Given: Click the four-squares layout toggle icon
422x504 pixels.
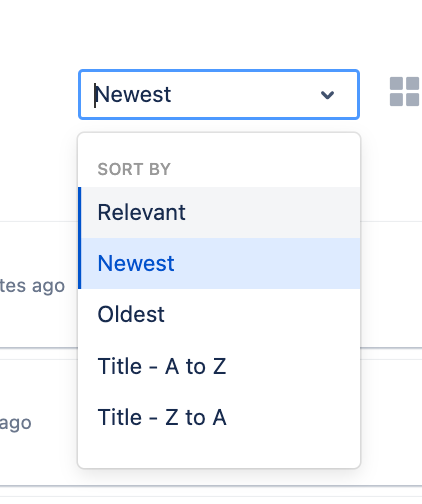Looking at the screenshot, I should 404,92.
